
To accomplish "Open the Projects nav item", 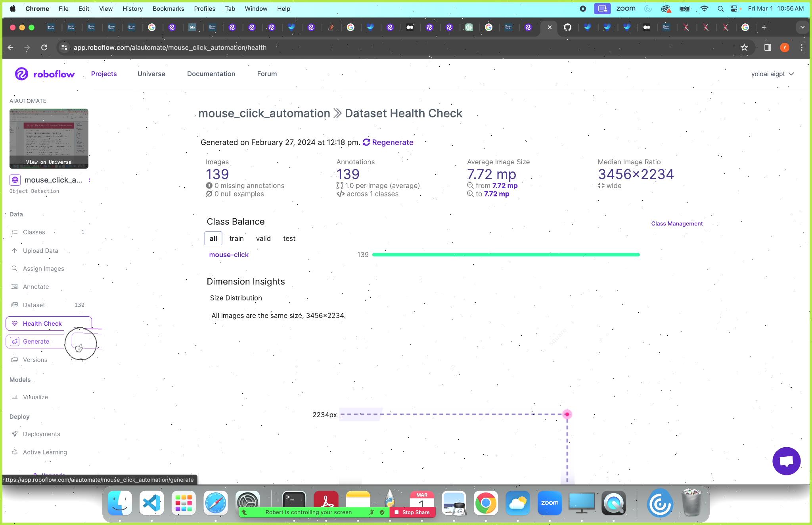I will pyautogui.click(x=104, y=74).
